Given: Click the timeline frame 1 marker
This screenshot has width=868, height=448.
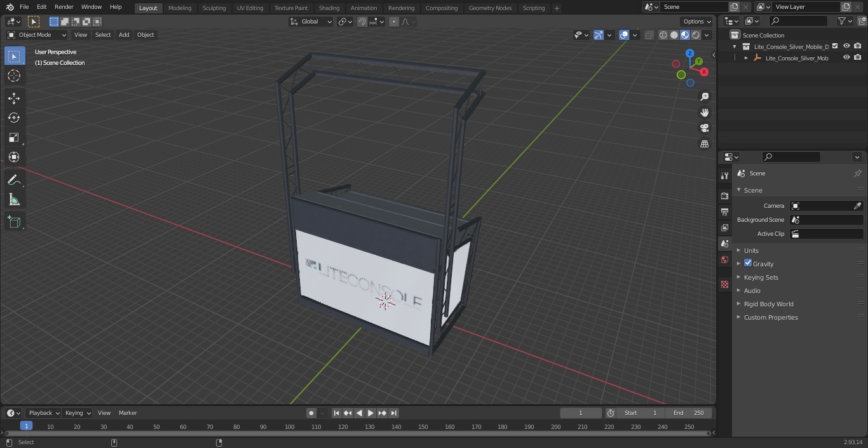Looking at the screenshot, I should pyautogui.click(x=26, y=426).
